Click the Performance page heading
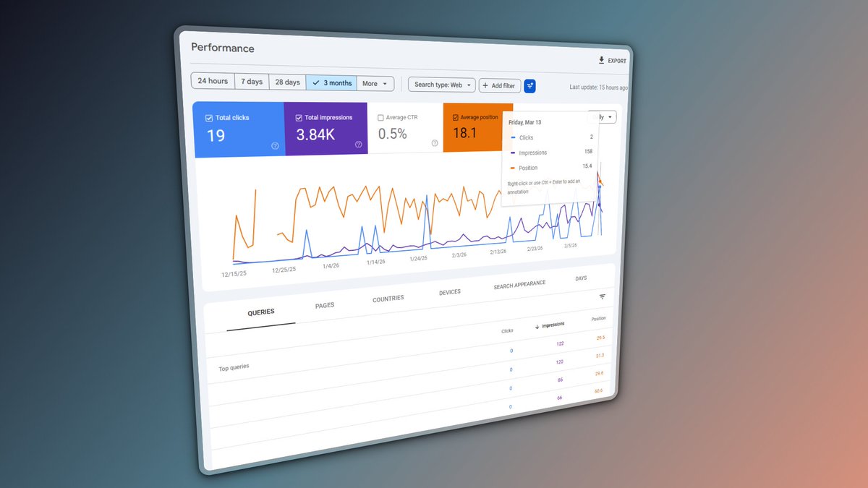The image size is (868, 488). tap(223, 48)
